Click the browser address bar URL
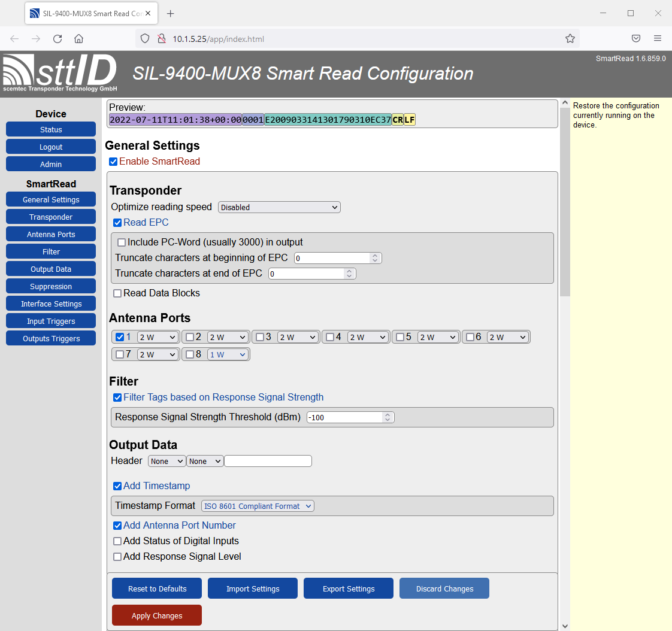The image size is (672, 631). coord(218,39)
